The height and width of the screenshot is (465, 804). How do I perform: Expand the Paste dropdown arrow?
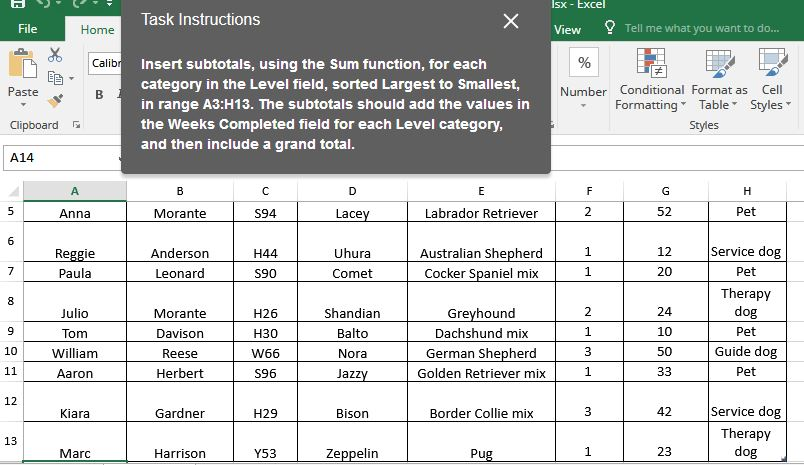point(23,105)
